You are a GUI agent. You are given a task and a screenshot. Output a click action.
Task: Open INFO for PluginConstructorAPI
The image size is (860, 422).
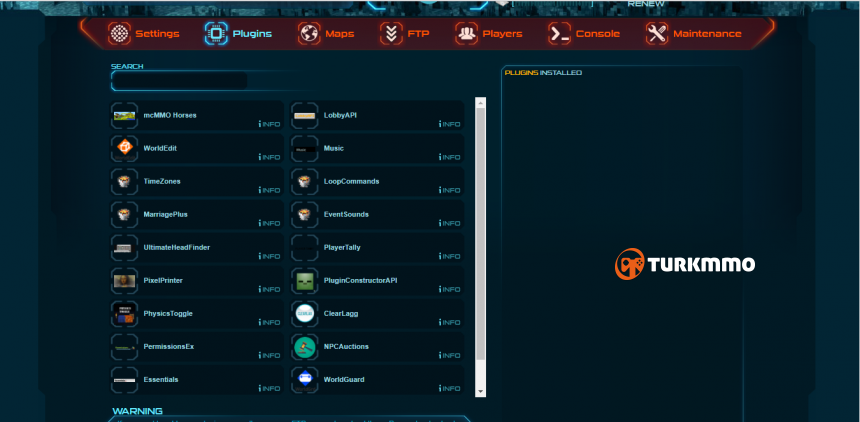coord(449,289)
